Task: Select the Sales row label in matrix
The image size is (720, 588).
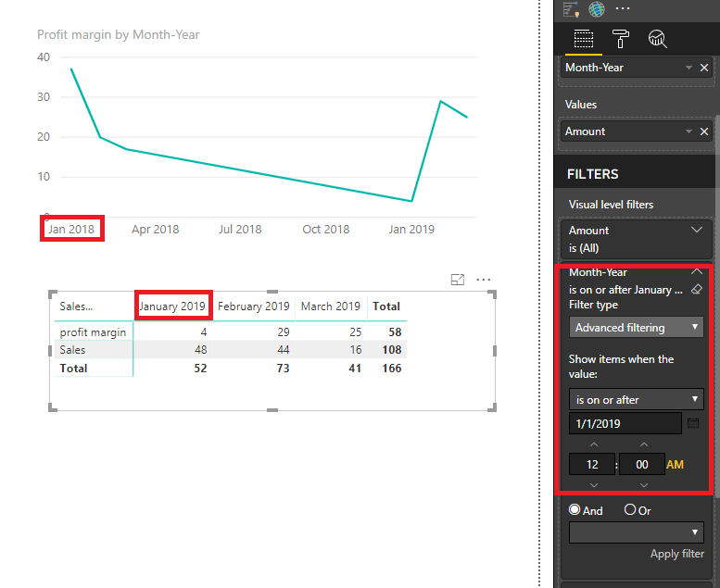Action: click(72, 350)
